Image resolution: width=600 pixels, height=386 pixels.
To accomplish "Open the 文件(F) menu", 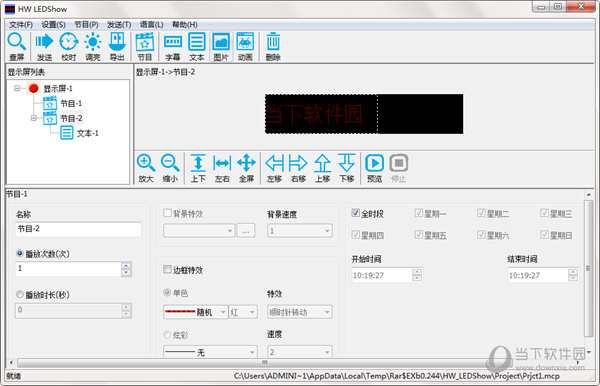I will pos(21,25).
